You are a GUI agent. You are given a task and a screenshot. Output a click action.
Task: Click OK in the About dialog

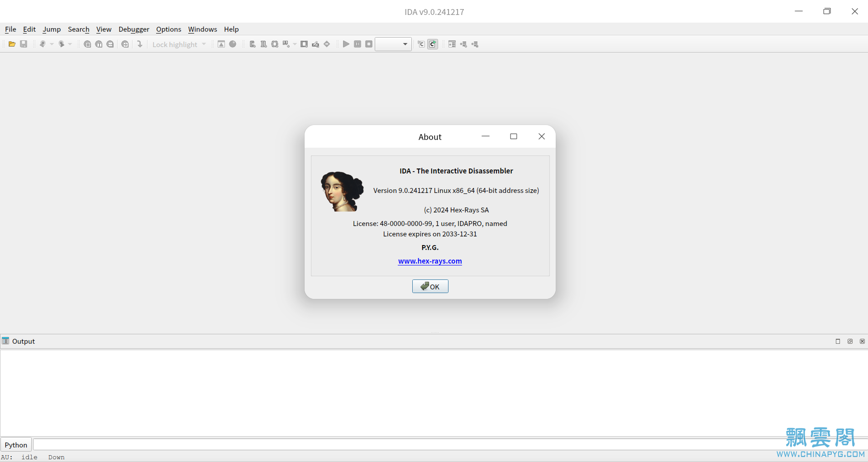click(x=430, y=286)
